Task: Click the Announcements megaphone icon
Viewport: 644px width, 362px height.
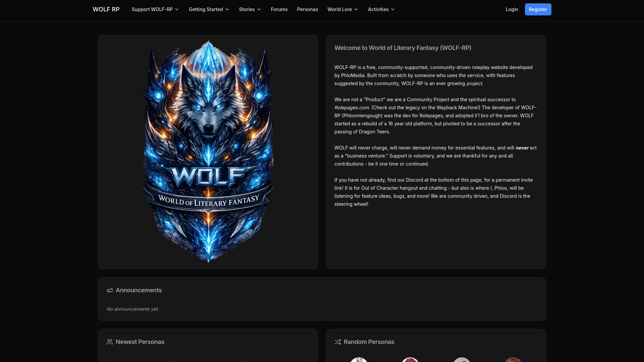Action: 110,290
